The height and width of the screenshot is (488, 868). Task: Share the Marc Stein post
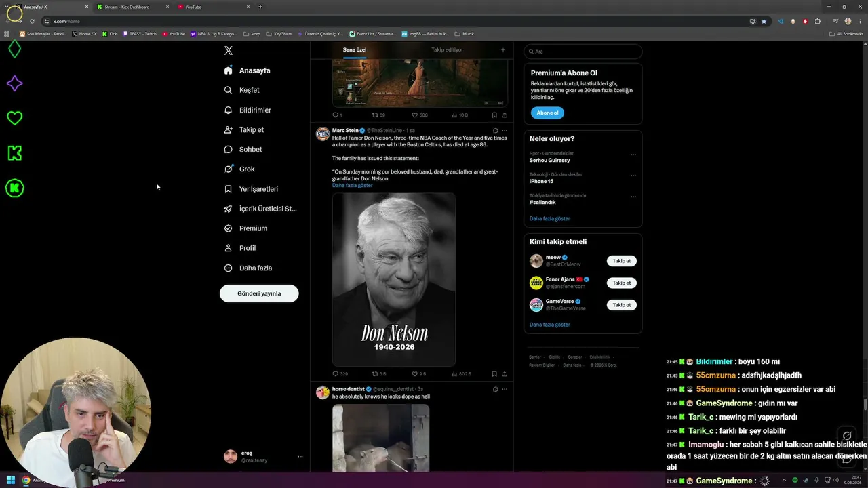(505, 373)
